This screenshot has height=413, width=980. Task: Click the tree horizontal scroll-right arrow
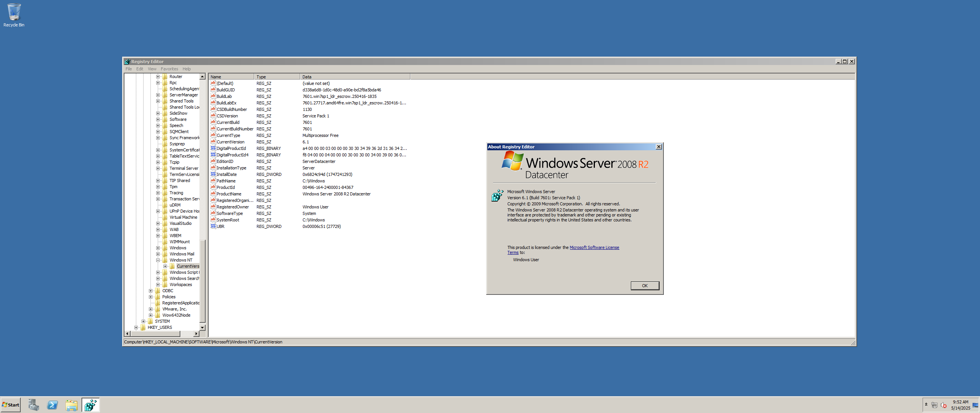[x=196, y=334]
